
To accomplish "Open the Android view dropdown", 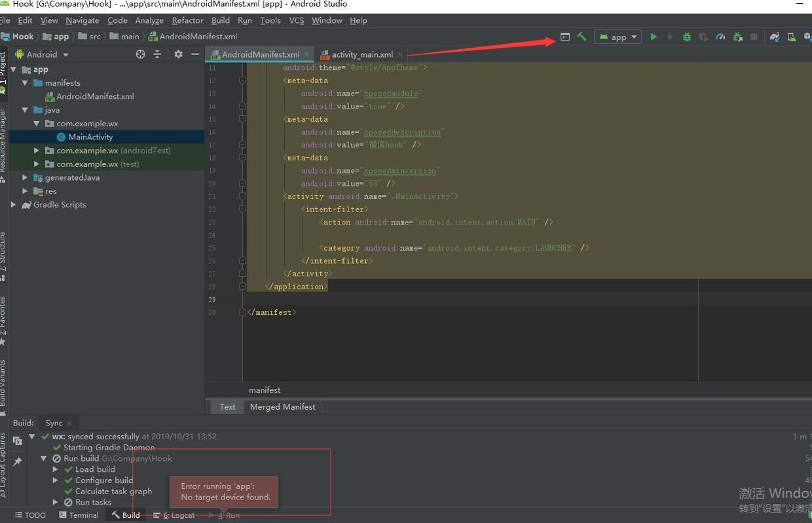I will point(42,54).
